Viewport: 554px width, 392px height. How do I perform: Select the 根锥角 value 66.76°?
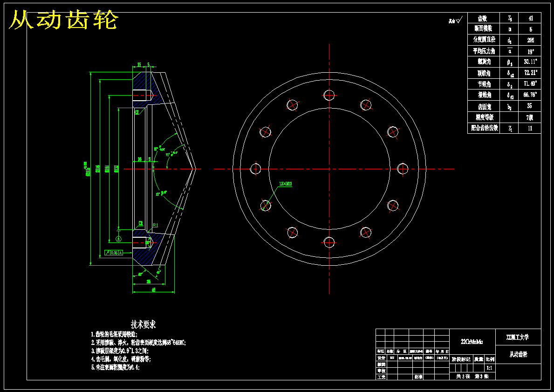[530, 95]
